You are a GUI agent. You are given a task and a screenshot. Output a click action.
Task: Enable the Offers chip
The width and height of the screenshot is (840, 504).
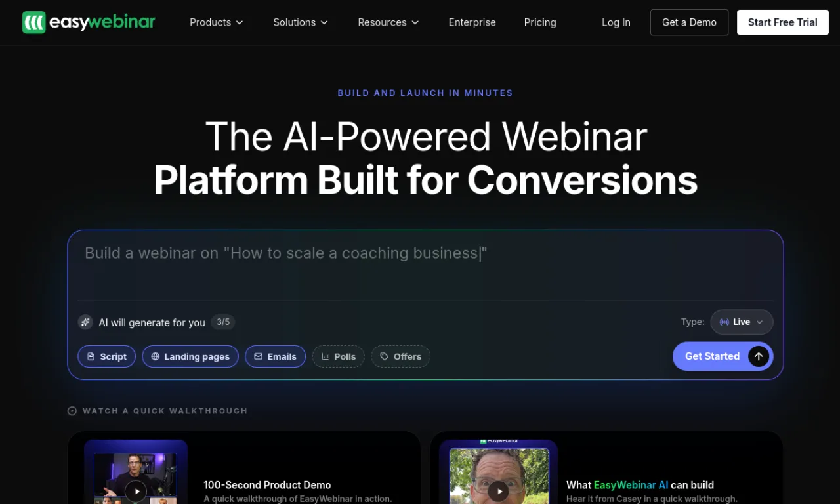(401, 356)
